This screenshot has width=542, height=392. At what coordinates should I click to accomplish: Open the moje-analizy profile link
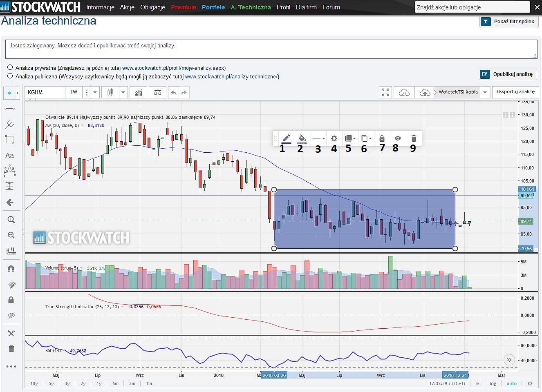click(x=174, y=68)
